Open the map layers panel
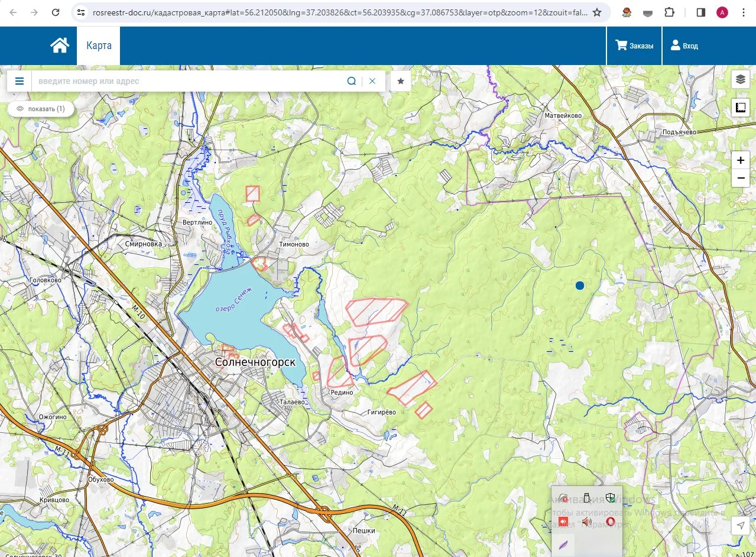 (x=740, y=79)
